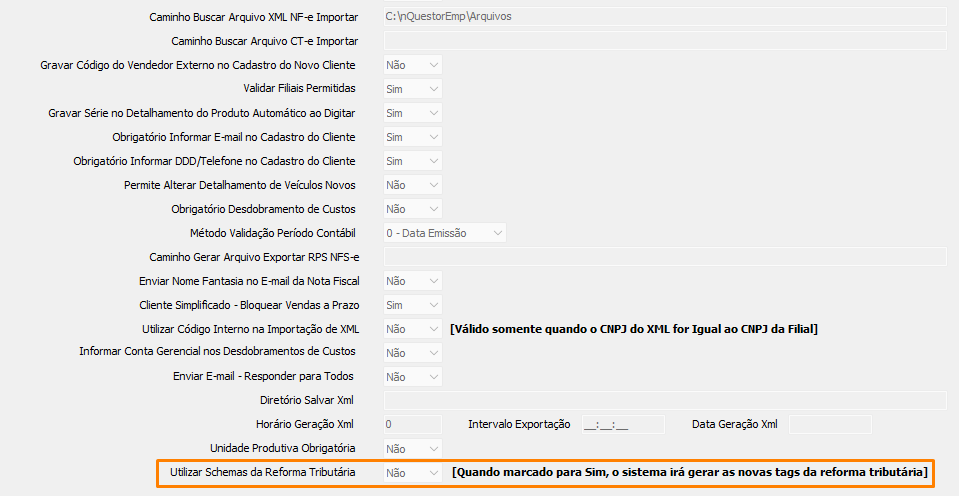Open Método Validação Período Contábil dropdown

pyautogui.click(x=445, y=233)
